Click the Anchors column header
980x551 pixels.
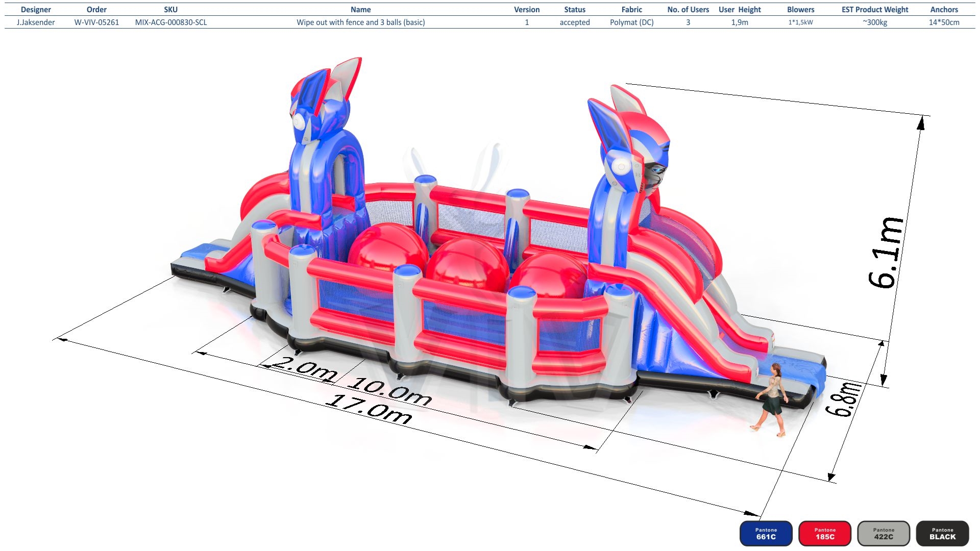point(944,10)
